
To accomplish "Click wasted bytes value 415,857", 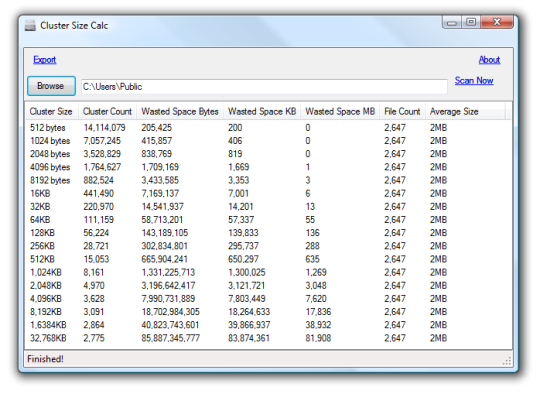I will [x=156, y=141].
